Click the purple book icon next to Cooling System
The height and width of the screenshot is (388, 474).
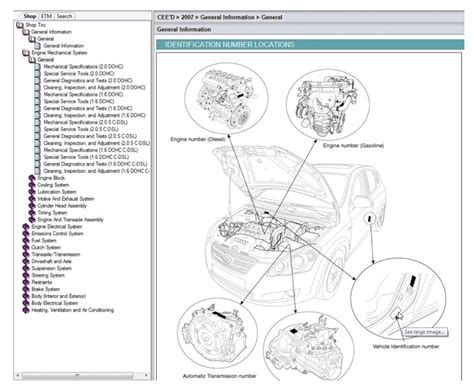[32, 185]
